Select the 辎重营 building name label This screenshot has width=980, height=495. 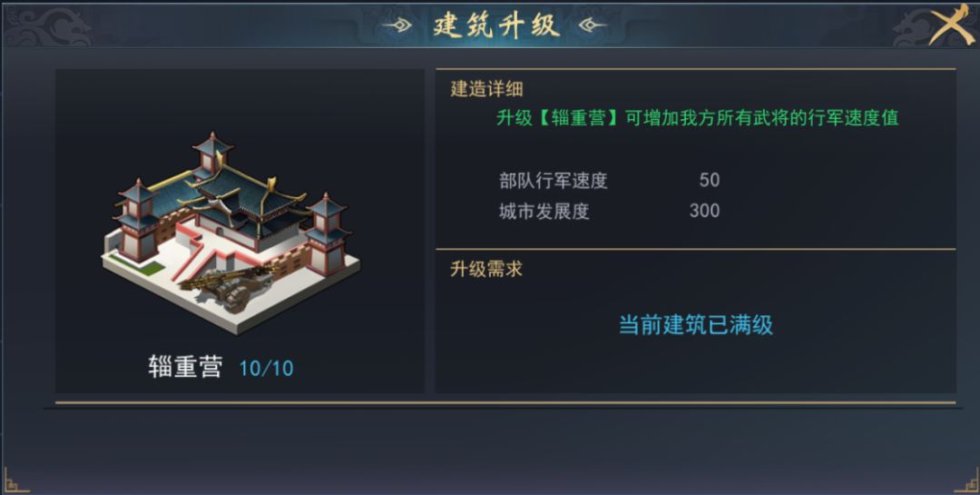[185, 367]
